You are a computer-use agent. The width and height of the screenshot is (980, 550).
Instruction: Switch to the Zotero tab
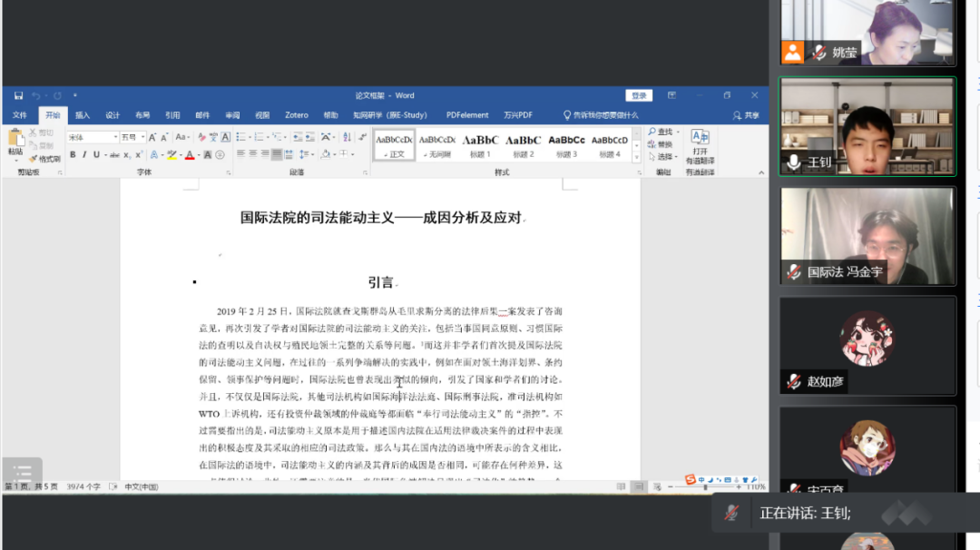[296, 115]
